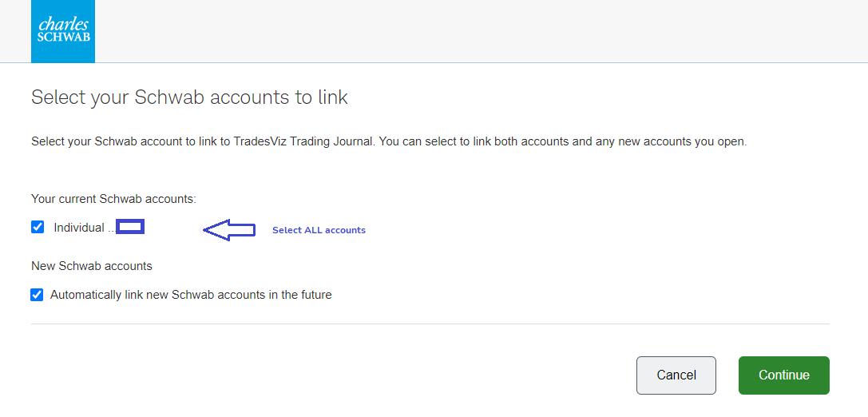Select the 'Select ALL accounts' annotation text
This screenshot has height=417, width=868.
pos(319,230)
